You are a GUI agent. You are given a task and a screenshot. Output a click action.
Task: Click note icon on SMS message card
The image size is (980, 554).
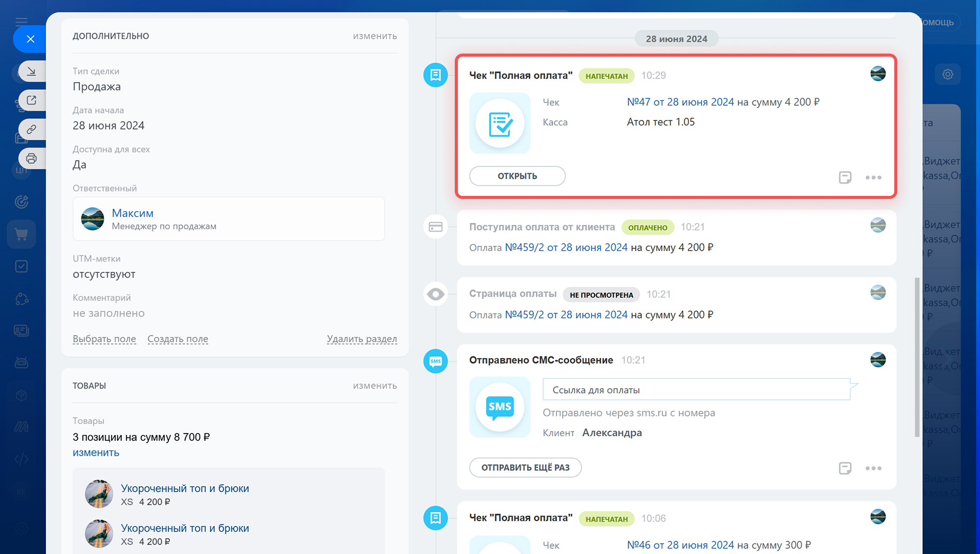[x=845, y=468]
